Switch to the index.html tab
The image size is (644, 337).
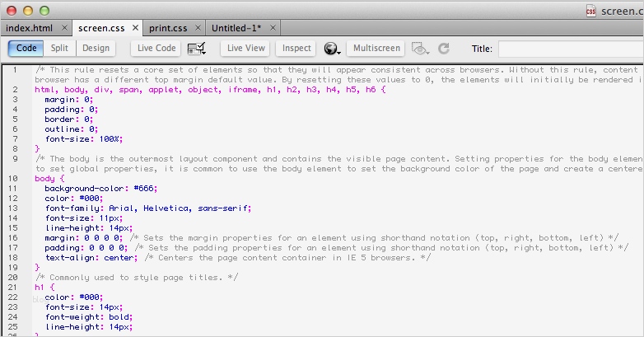(30, 28)
